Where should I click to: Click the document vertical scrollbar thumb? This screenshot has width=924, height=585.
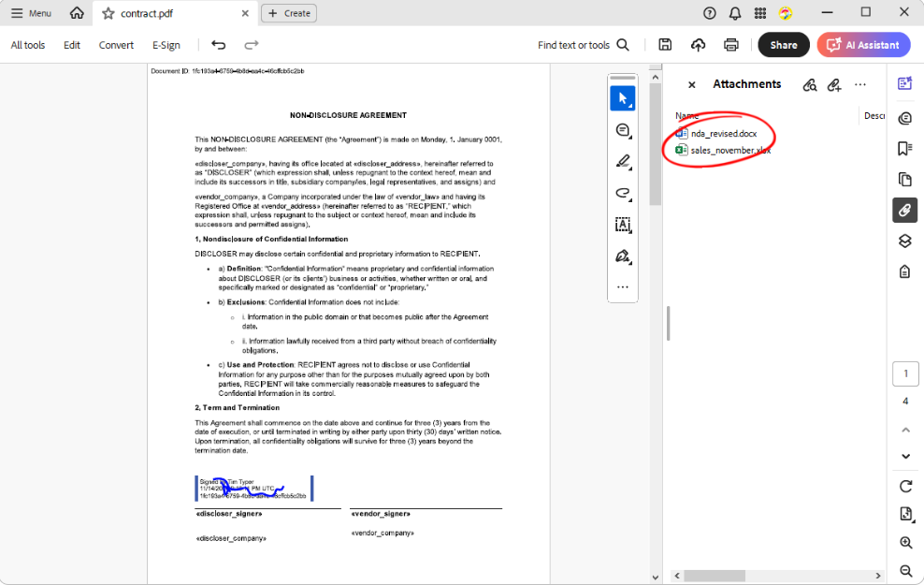point(656,144)
